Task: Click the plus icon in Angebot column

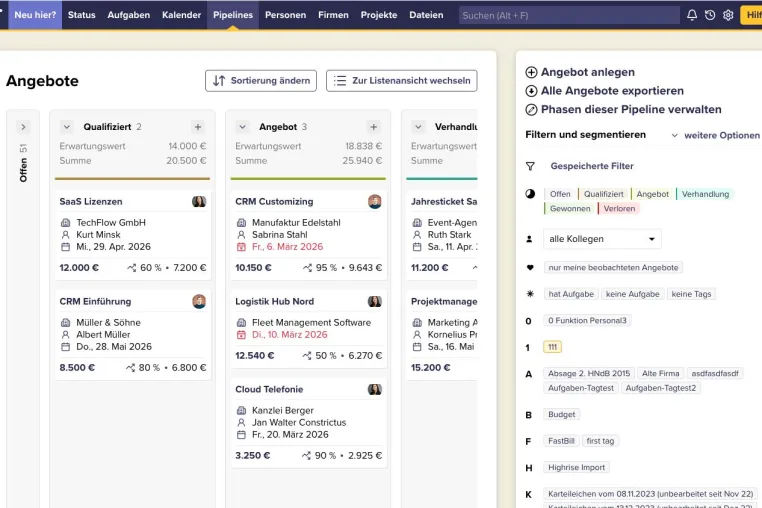Action: [x=374, y=127]
